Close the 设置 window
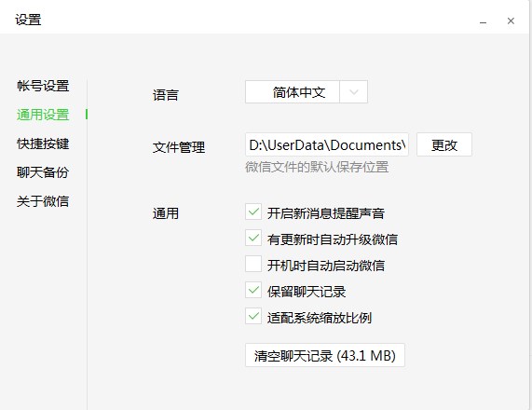The width and height of the screenshot is (532, 410). click(511, 21)
